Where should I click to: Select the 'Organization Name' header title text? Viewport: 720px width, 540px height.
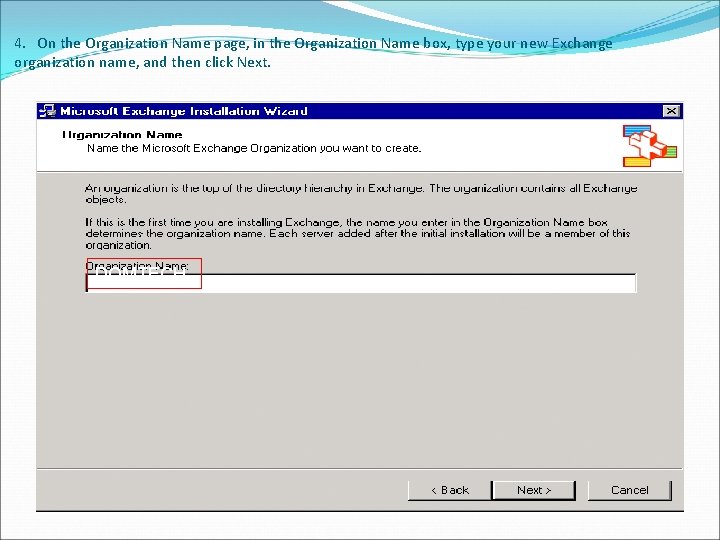coord(122,135)
